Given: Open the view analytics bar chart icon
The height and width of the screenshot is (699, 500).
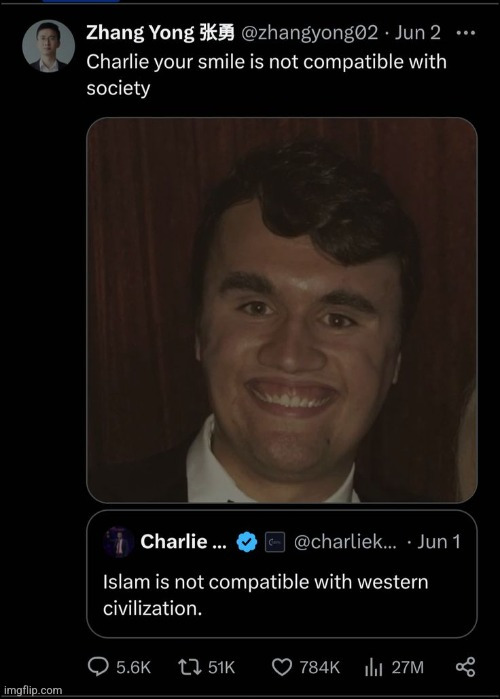Looking at the screenshot, I should [373, 667].
